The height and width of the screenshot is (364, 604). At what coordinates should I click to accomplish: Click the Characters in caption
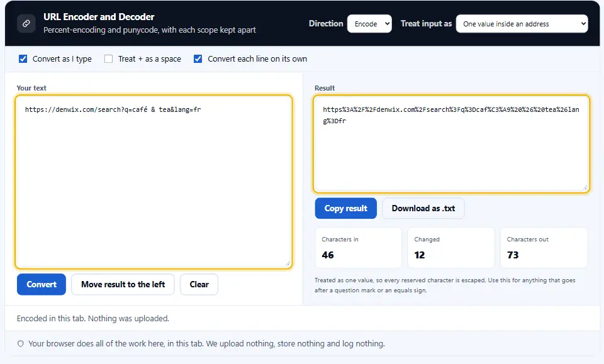(340, 240)
